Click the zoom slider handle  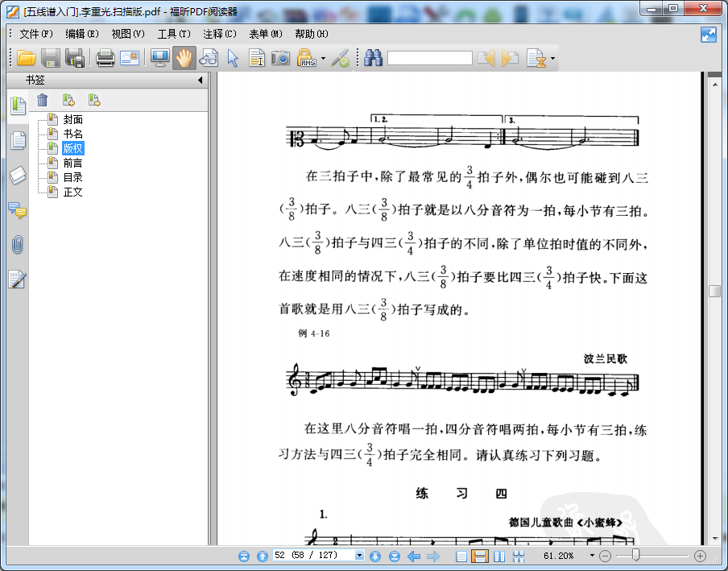click(635, 555)
